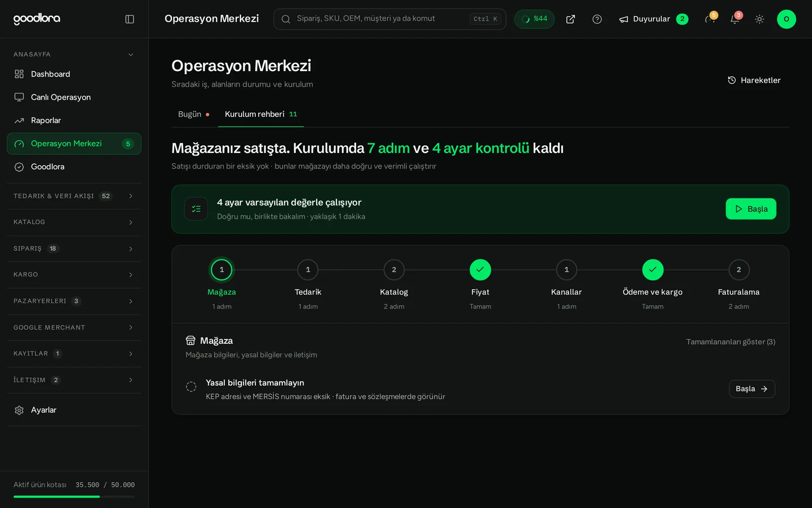Expand the PAZARYERLERI section

(74, 301)
